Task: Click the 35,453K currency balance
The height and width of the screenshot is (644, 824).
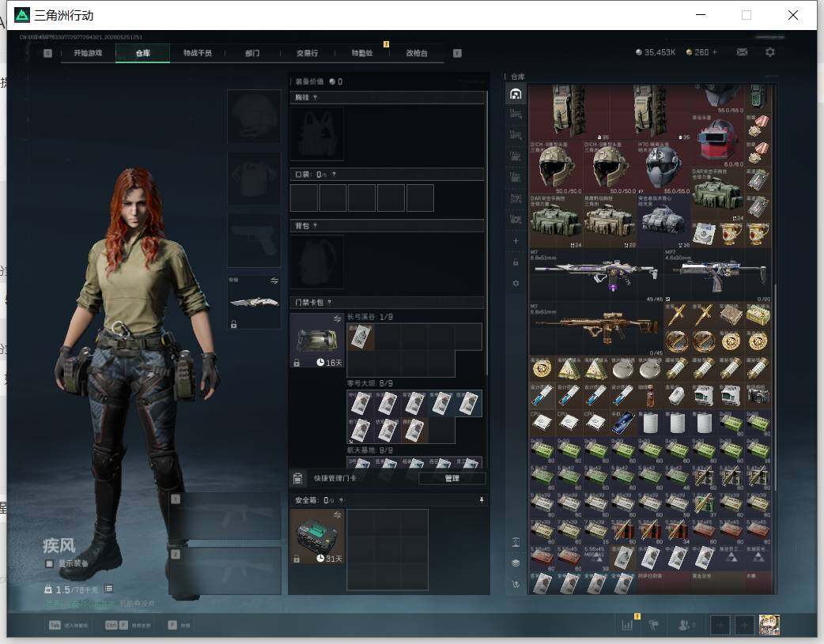Action: (x=656, y=52)
